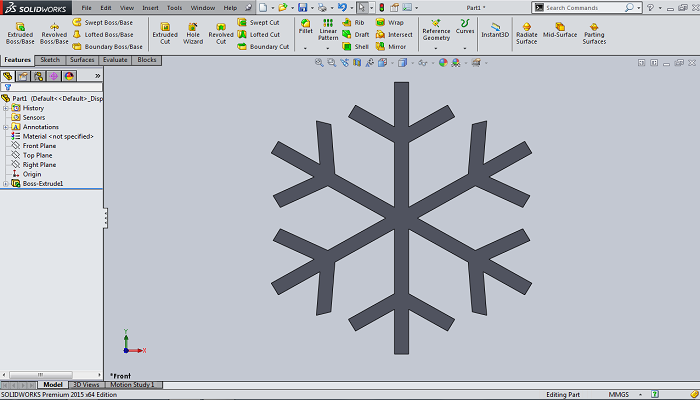Select the Radiate Surface tool

(527, 33)
